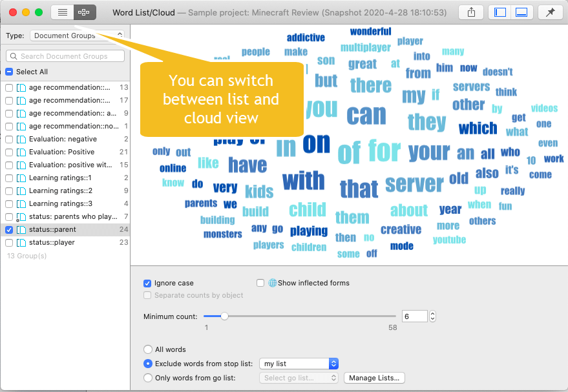Toggle the Select All checkbox

(x=9, y=72)
